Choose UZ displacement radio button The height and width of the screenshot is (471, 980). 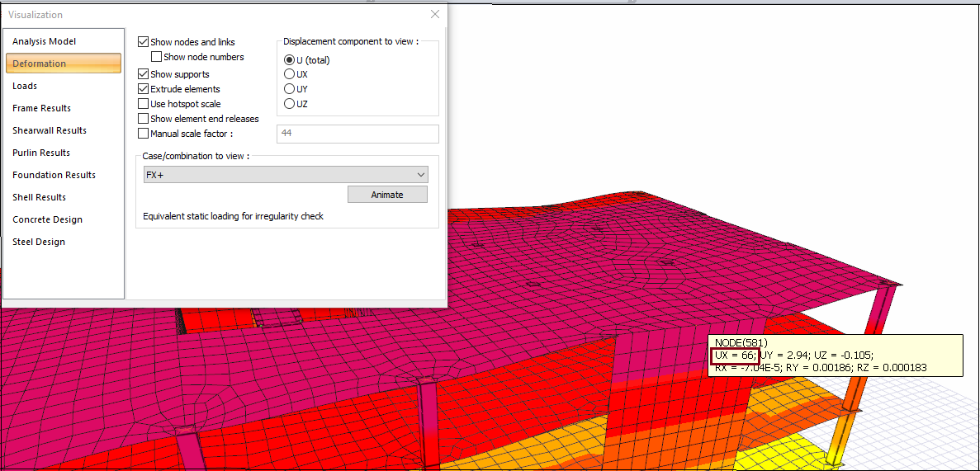point(289,104)
